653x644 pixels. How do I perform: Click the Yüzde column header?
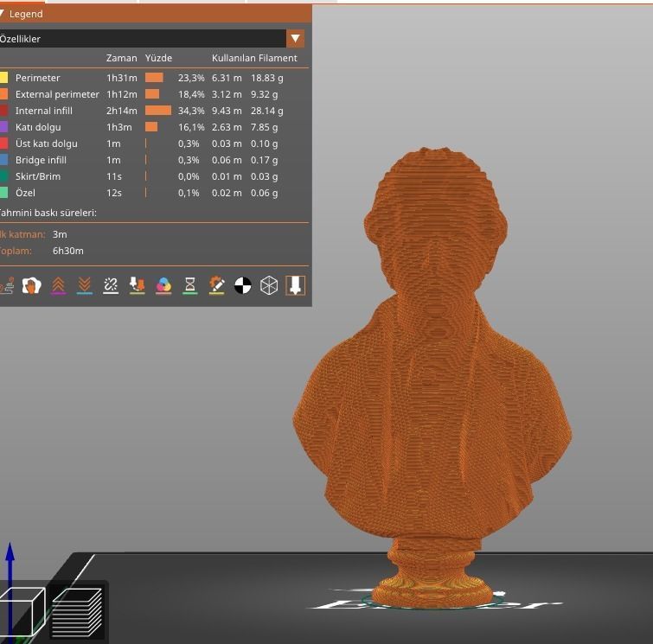click(158, 58)
